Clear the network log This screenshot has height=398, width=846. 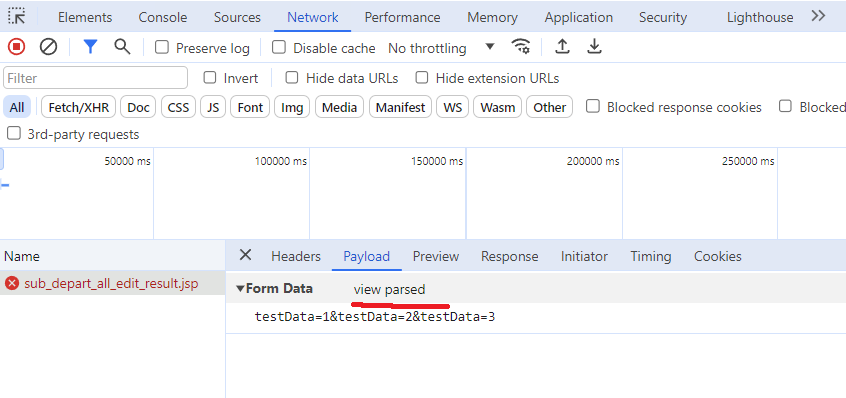tap(49, 47)
